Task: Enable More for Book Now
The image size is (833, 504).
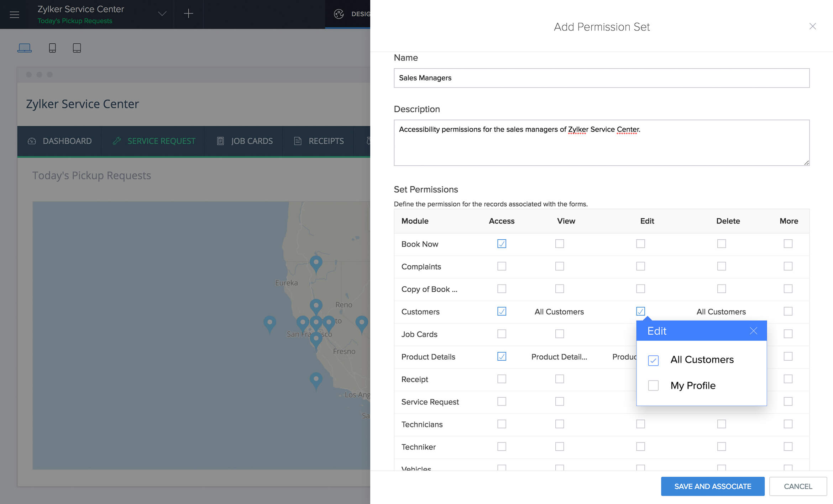Action: pos(788,244)
